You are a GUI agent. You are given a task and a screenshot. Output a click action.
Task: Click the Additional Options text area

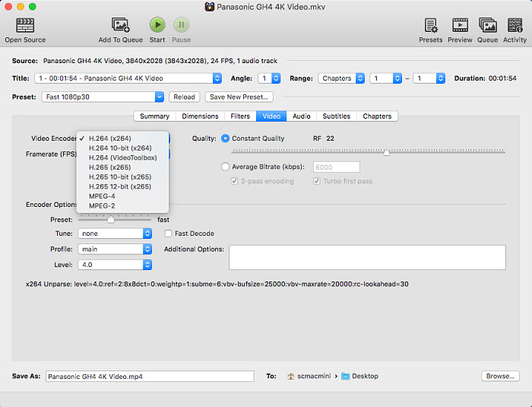tap(367, 258)
